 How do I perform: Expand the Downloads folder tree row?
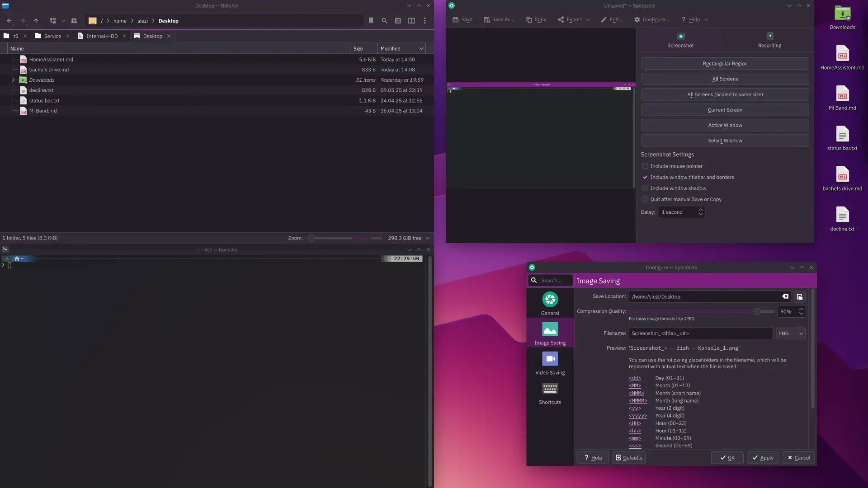(x=13, y=80)
